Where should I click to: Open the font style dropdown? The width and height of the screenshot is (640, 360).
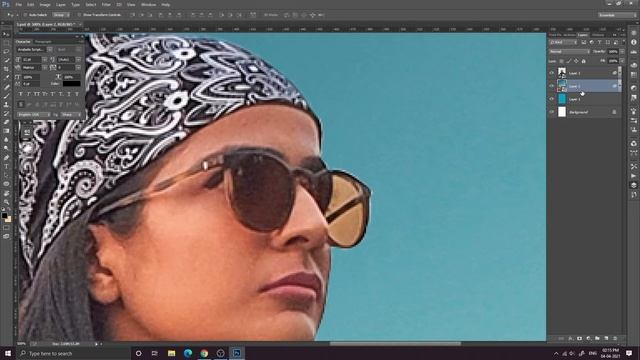tap(69, 49)
